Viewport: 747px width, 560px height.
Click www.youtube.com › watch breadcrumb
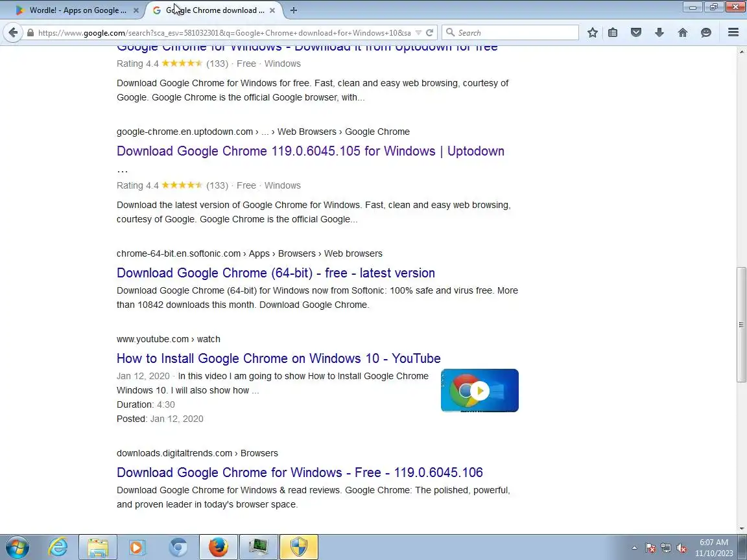[168, 339]
